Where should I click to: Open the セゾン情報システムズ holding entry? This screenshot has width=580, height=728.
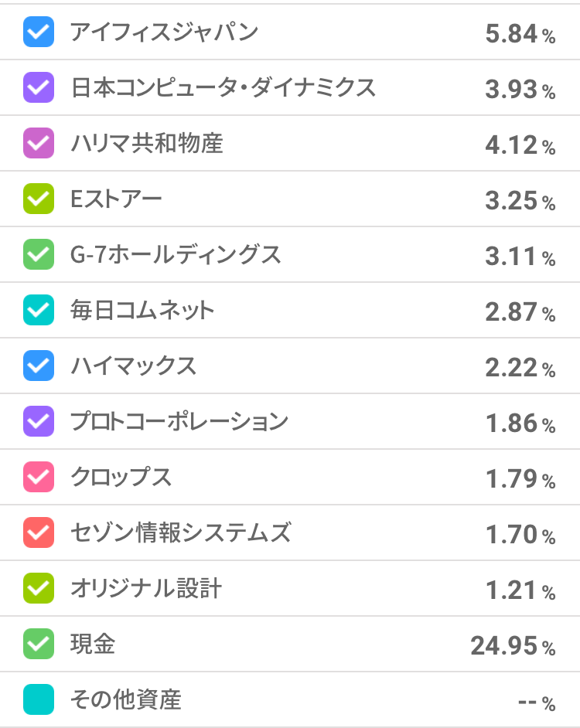(181, 533)
